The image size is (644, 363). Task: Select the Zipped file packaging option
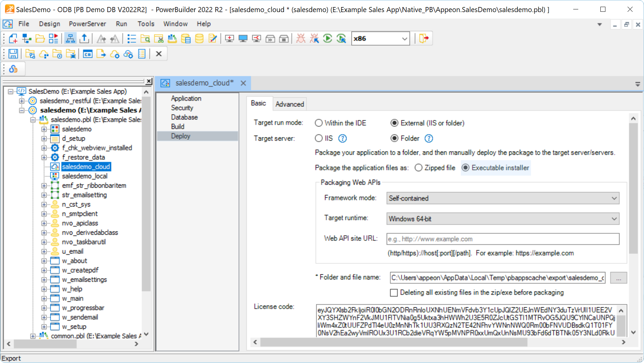[x=419, y=168]
